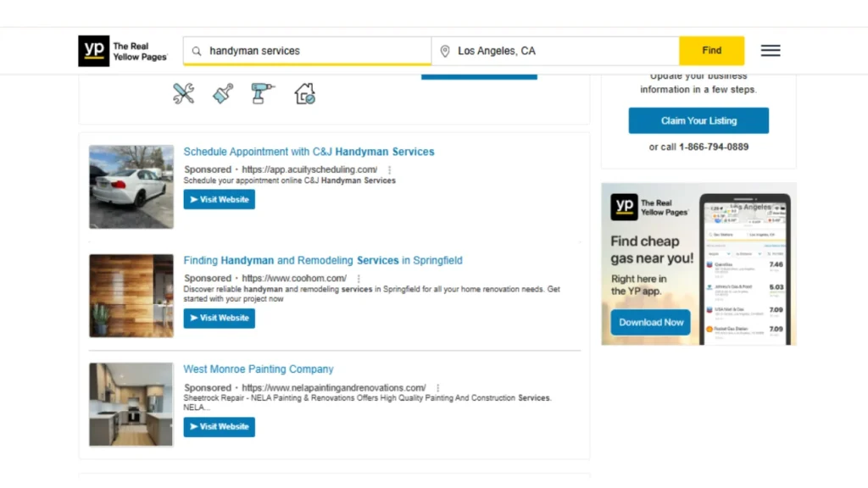Viewport: 868px width, 488px height.
Task: Select the power drill category icon
Action: [x=263, y=94]
